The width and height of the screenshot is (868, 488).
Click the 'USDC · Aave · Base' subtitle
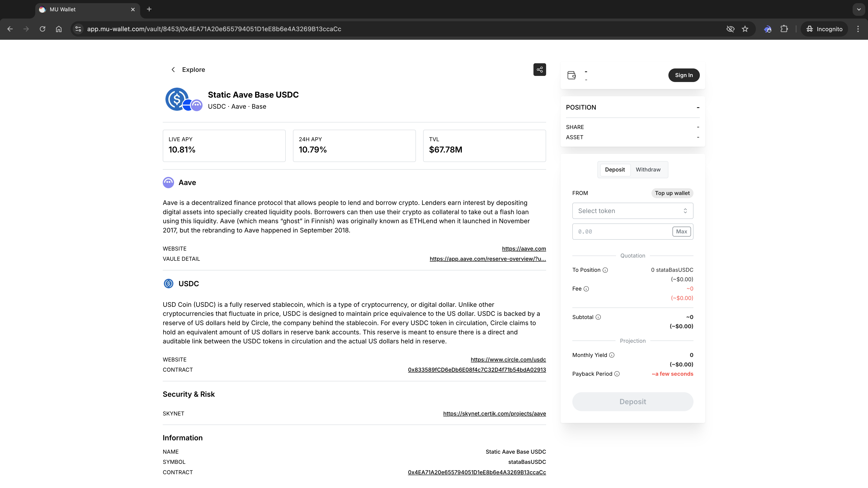pyautogui.click(x=237, y=107)
